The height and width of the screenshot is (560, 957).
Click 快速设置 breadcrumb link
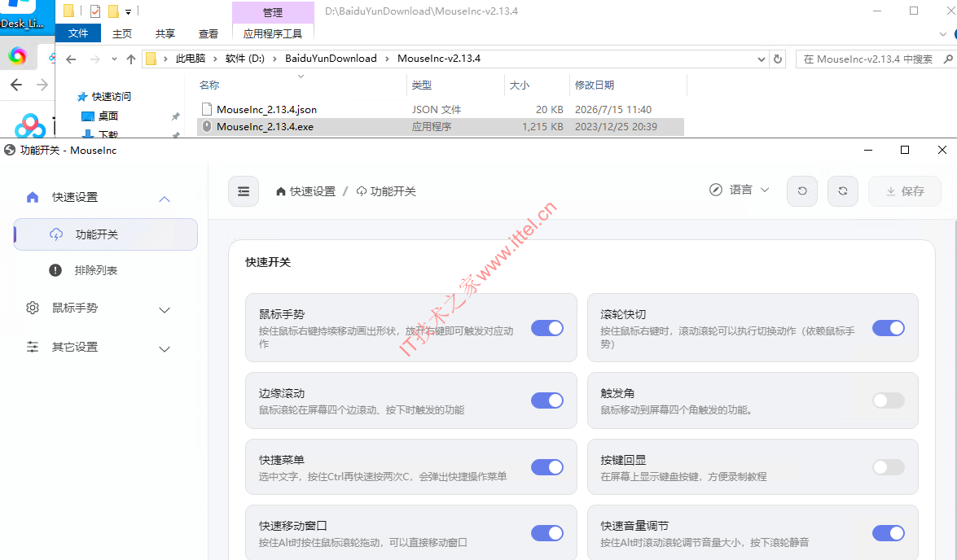[313, 191]
